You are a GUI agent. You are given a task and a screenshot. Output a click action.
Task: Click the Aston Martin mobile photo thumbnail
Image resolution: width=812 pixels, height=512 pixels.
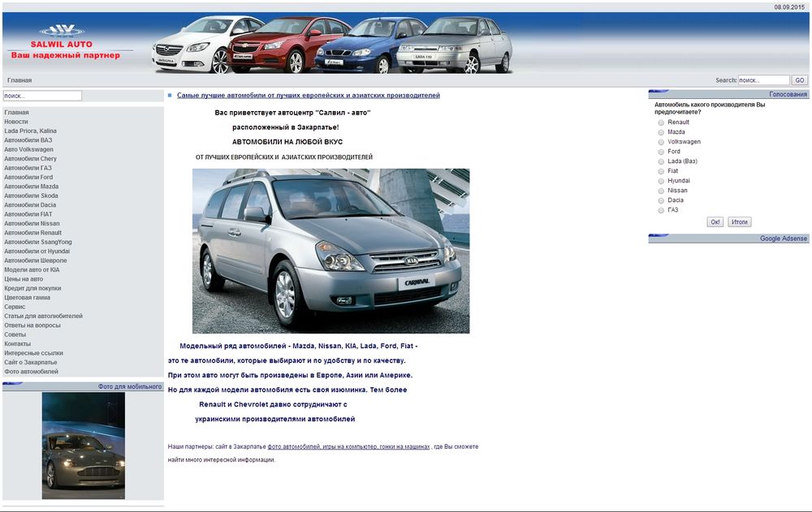click(x=84, y=445)
